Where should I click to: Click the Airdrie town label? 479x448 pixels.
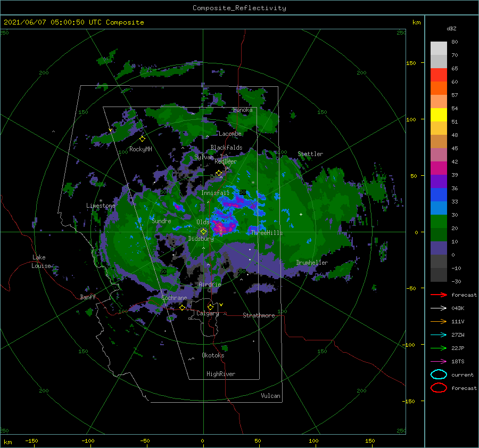(x=210, y=284)
